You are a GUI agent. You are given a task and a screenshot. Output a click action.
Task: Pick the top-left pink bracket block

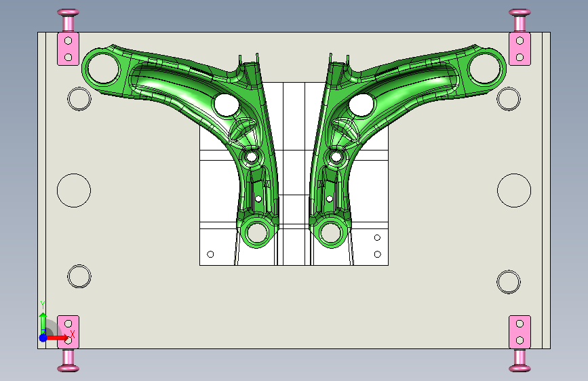coord(68,49)
